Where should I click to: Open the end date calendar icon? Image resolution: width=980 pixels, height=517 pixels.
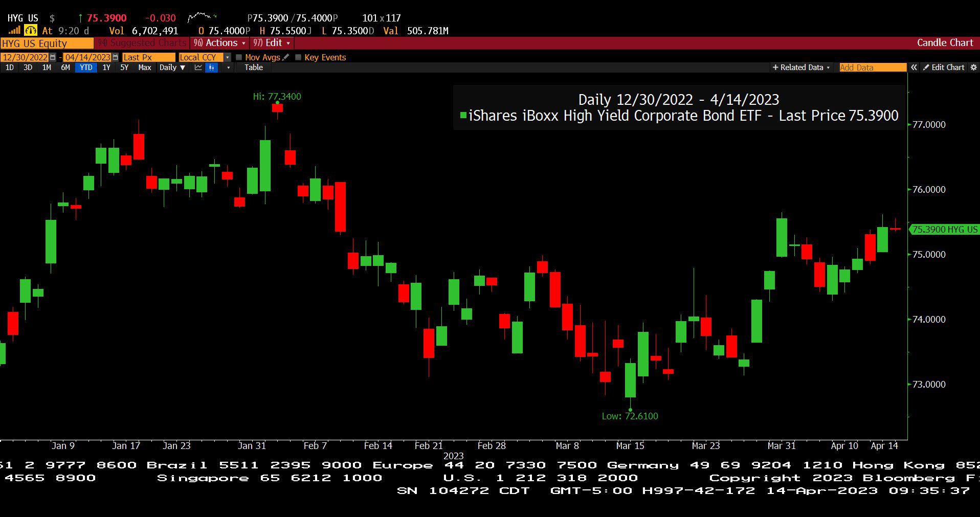pyautogui.click(x=115, y=57)
